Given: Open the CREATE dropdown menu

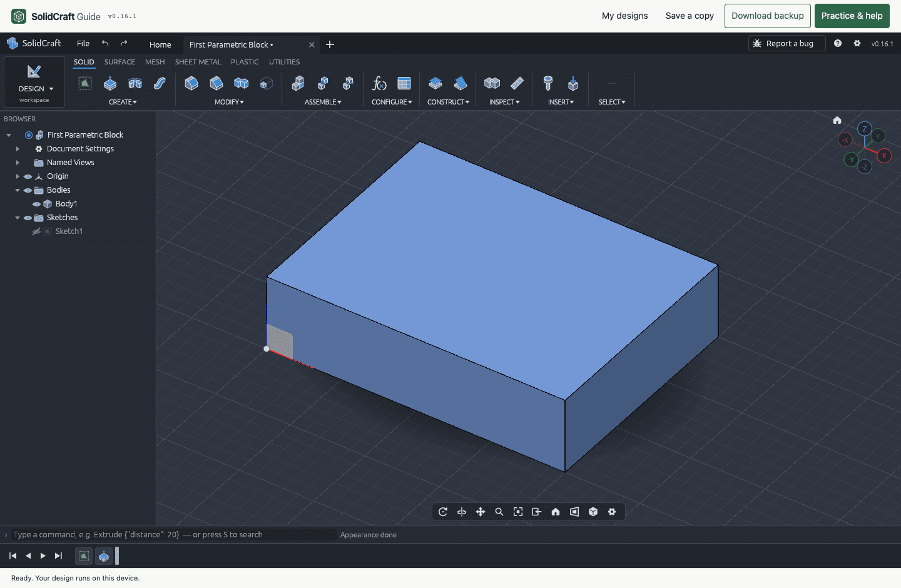Looking at the screenshot, I should tap(123, 102).
